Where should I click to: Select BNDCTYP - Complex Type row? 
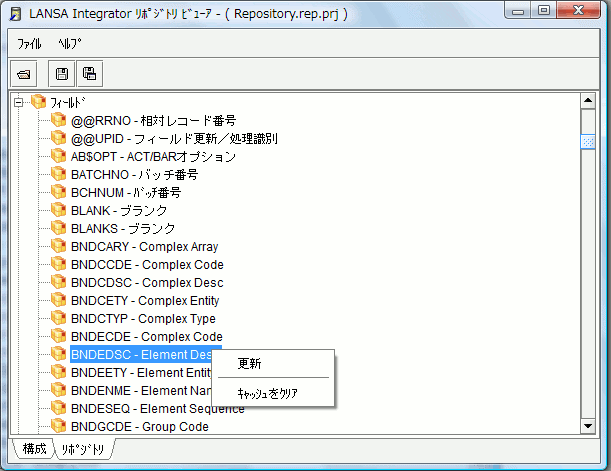tap(143, 319)
